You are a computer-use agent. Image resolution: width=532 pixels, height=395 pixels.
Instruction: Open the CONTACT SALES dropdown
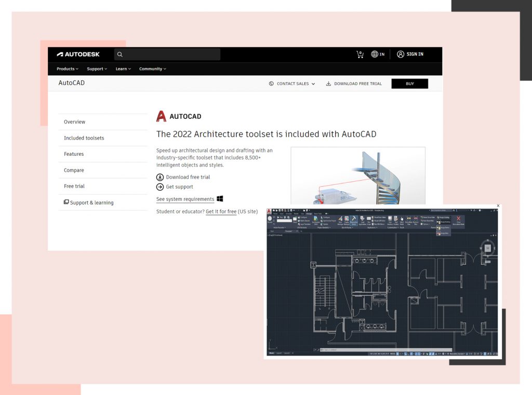pos(292,84)
